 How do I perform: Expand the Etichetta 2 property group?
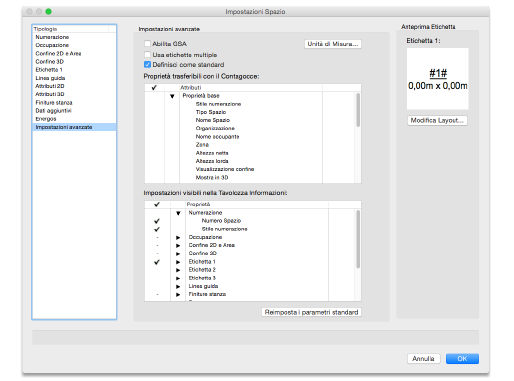click(x=178, y=270)
